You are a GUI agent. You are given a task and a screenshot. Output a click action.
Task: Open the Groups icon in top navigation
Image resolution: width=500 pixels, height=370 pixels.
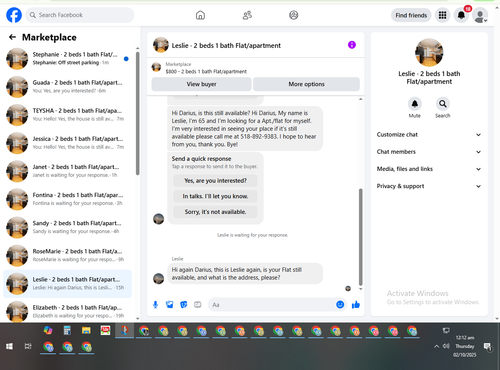[x=294, y=15]
